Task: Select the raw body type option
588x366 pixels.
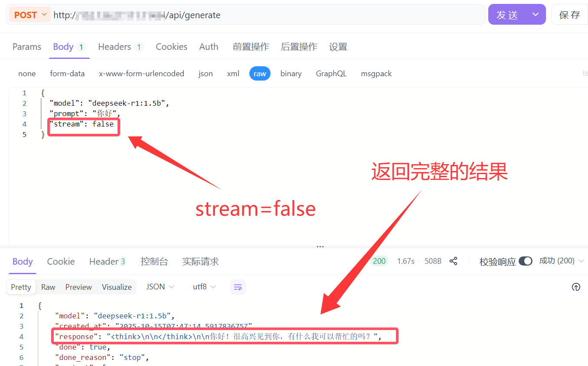Action: pyautogui.click(x=260, y=74)
